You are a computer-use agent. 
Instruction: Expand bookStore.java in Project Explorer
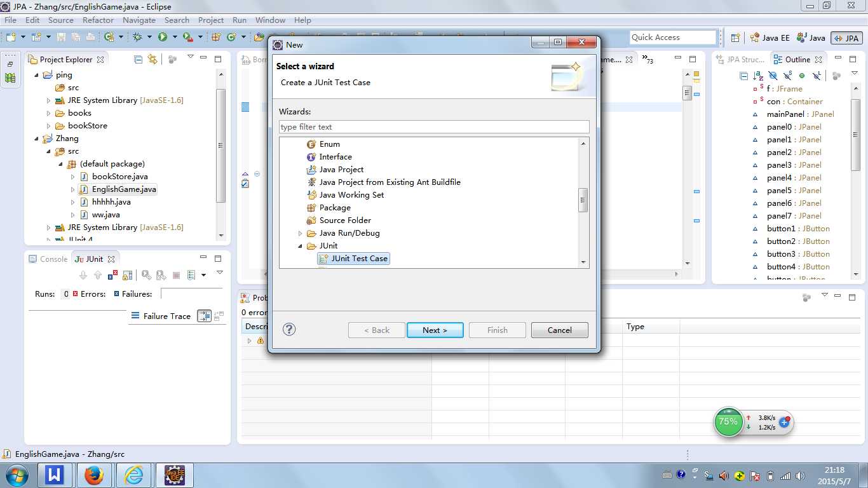[x=72, y=177]
